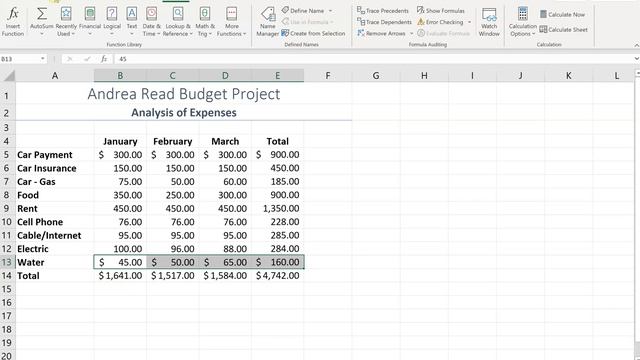The width and height of the screenshot is (640, 360).
Task: Select all cells with corner button
Action: [x=8, y=76]
